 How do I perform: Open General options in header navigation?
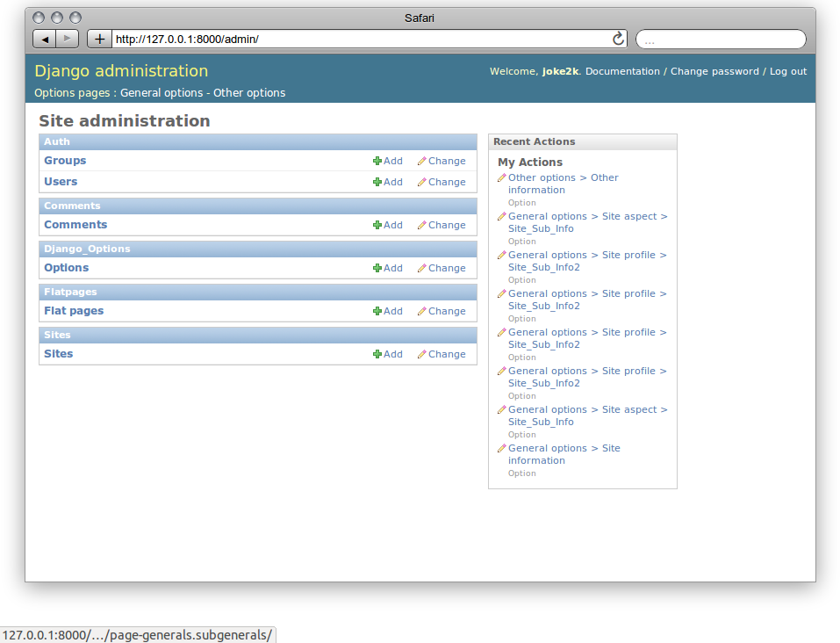(162, 93)
